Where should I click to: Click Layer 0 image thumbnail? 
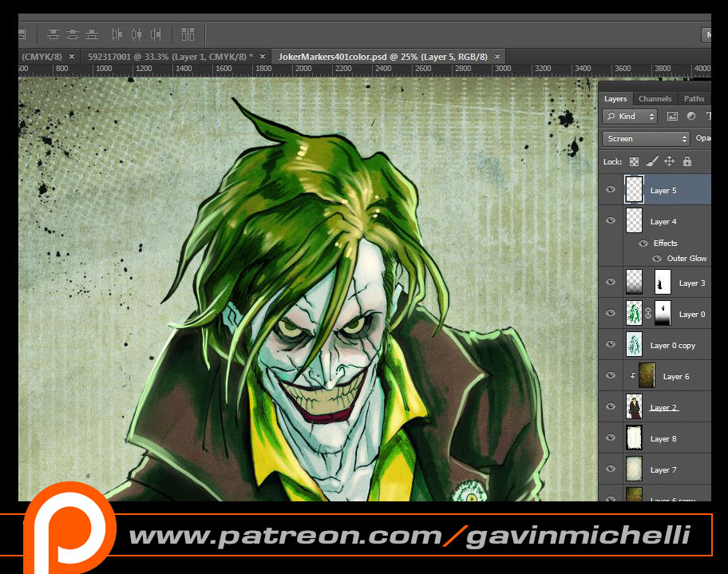[635, 313]
